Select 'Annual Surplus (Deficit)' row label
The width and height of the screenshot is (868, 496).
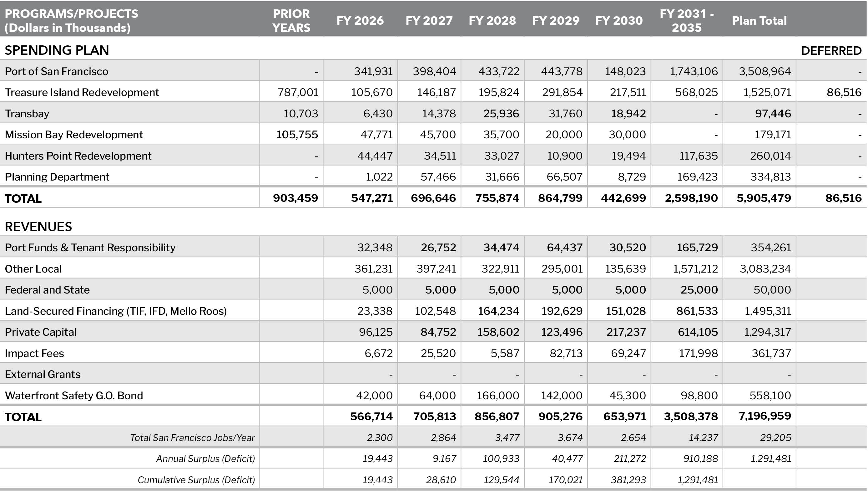click(205, 459)
